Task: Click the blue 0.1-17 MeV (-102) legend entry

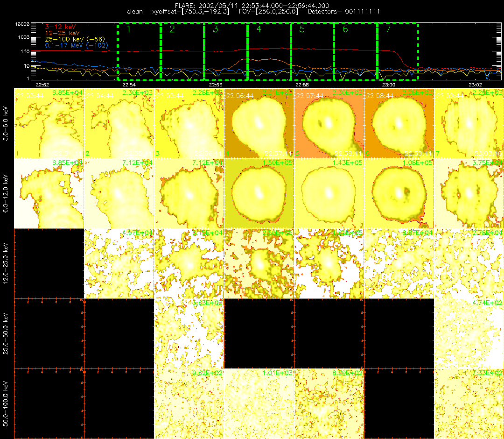Action: pyautogui.click(x=77, y=45)
